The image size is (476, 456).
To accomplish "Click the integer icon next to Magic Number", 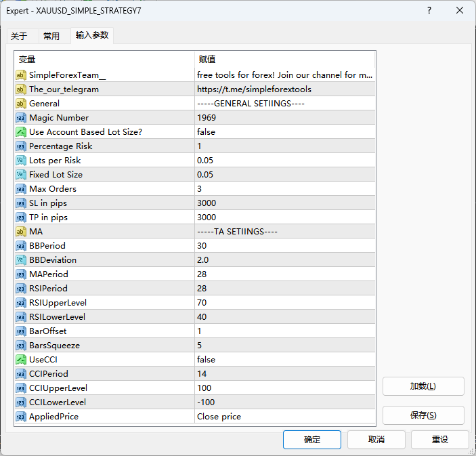I will [x=21, y=118].
